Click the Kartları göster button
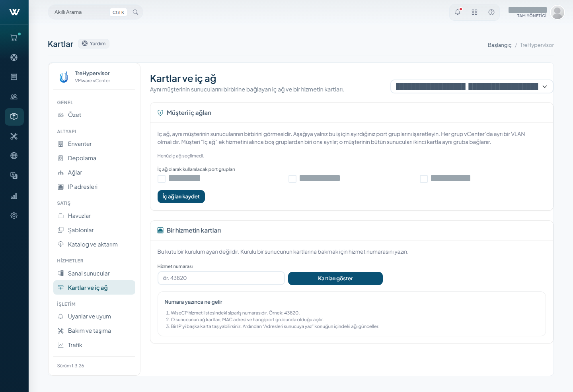The height and width of the screenshot is (392, 573). pyautogui.click(x=335, y=279)
